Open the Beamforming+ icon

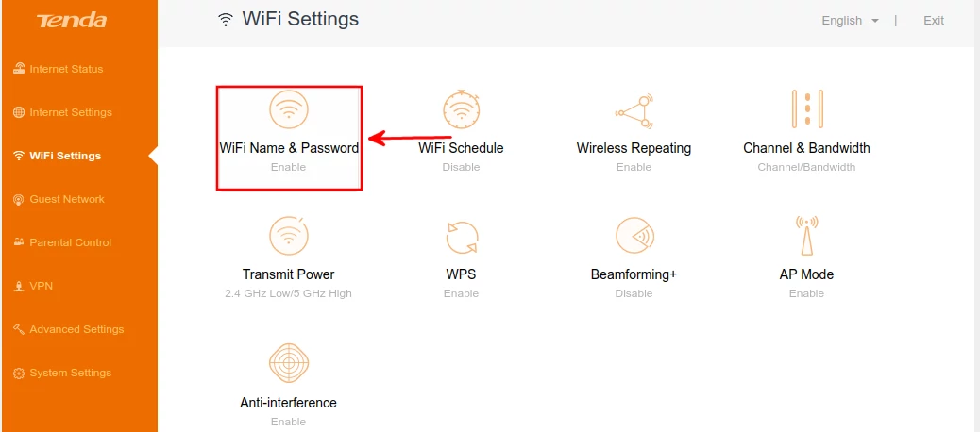coord(634,237)
